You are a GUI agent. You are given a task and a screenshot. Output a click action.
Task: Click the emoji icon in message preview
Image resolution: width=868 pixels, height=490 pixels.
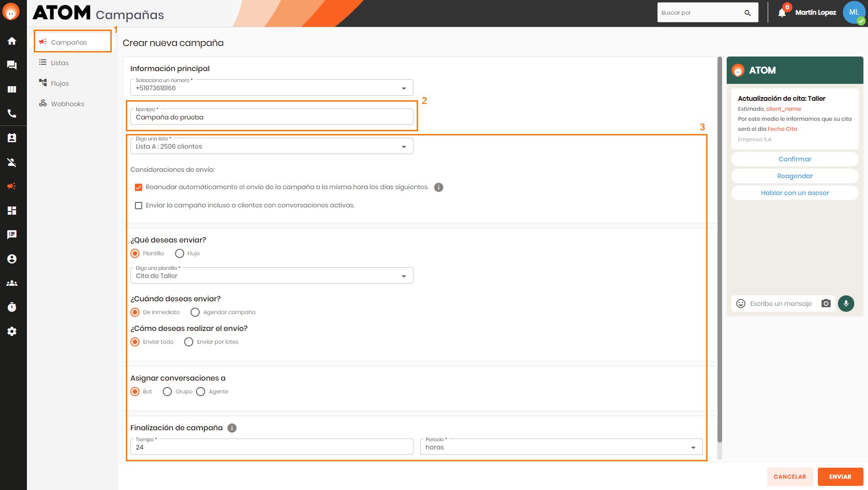coord(741,304)
